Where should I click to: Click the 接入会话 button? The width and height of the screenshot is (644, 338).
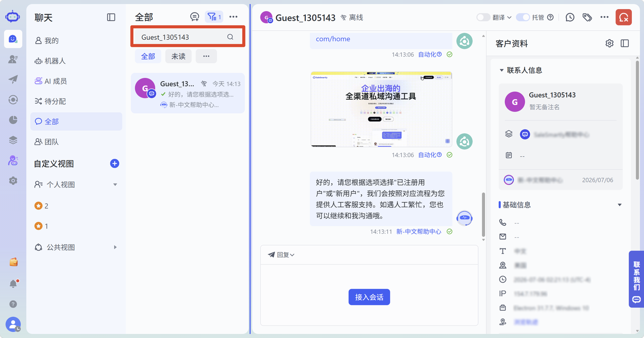click(x=369, y=297)
